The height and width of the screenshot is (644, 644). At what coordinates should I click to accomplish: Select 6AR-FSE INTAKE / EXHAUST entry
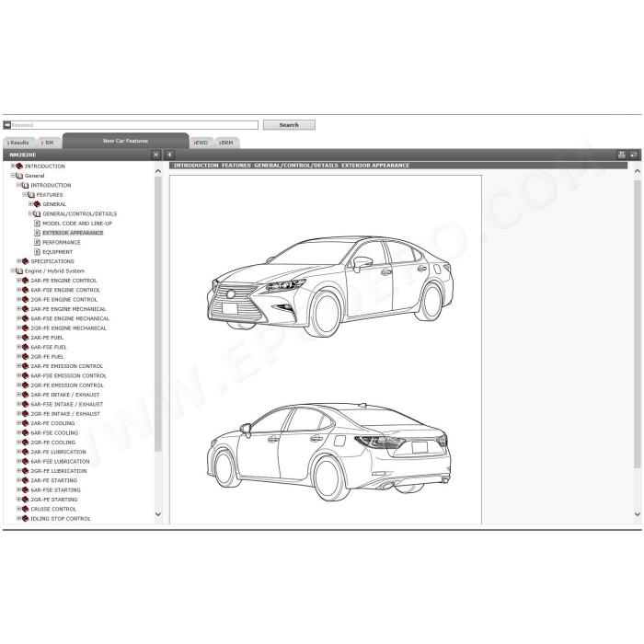[67, 404]
